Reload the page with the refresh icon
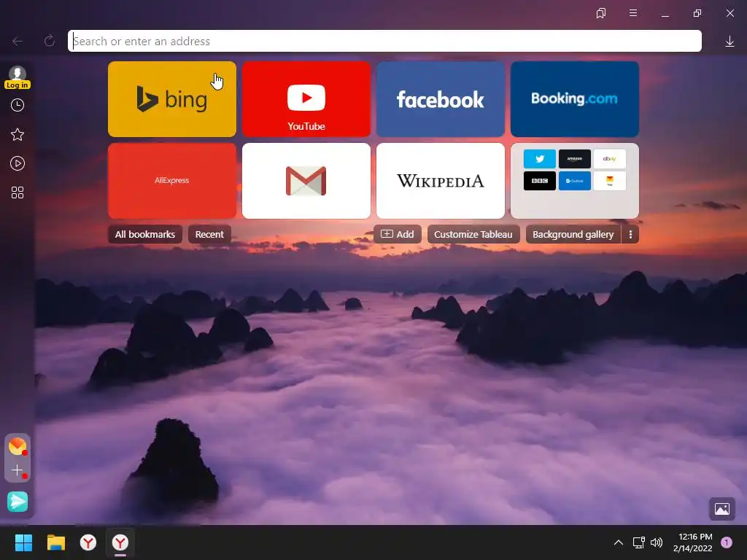747x560 pixels. point(49,41)
